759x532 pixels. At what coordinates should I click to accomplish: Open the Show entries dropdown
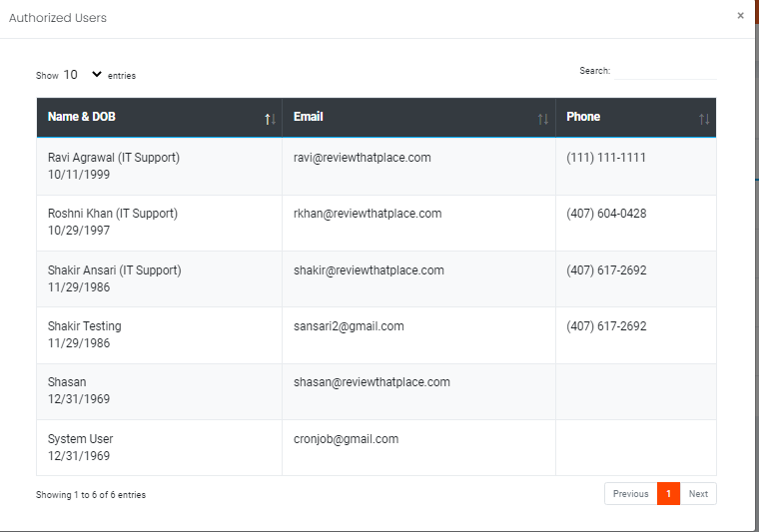tap(82, 75)
